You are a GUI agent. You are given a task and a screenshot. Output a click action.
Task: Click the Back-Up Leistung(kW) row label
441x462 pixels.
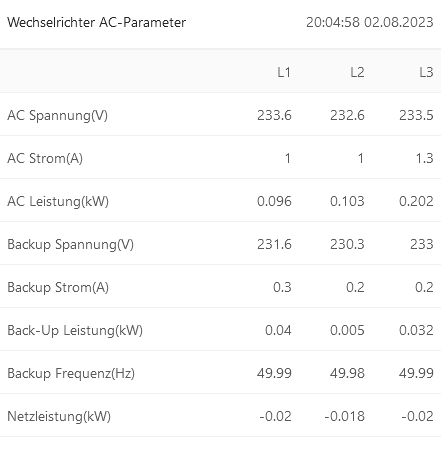(x=75, y=330)
